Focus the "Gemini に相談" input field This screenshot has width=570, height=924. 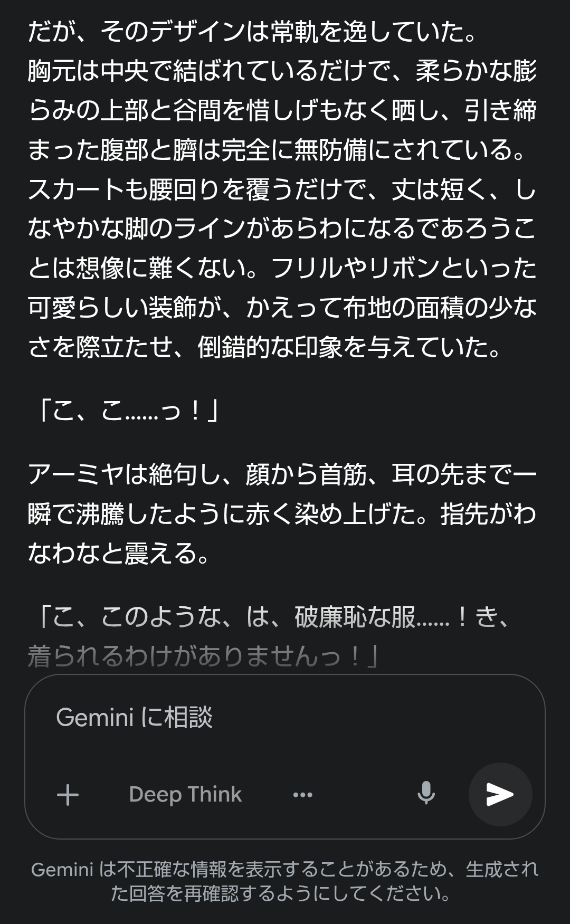point(264,718)
